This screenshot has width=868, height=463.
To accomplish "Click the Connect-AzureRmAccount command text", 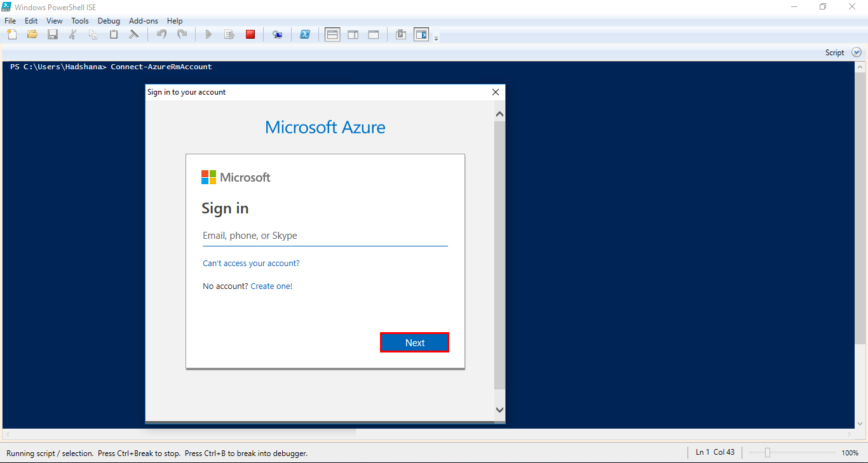I will coord(161,67).
